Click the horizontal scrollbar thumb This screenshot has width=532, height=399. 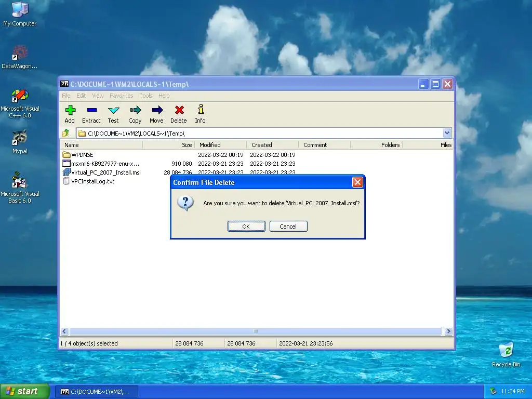[256, 331]
